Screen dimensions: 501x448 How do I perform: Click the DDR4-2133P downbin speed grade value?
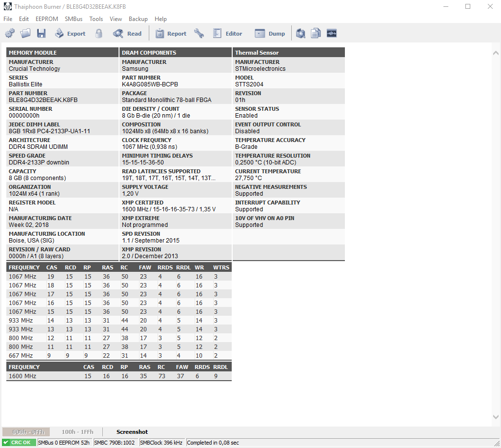click(x=39, y=163)
